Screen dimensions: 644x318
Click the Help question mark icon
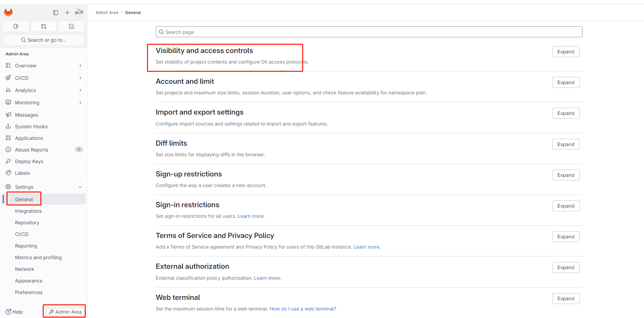tap(9, 312)
